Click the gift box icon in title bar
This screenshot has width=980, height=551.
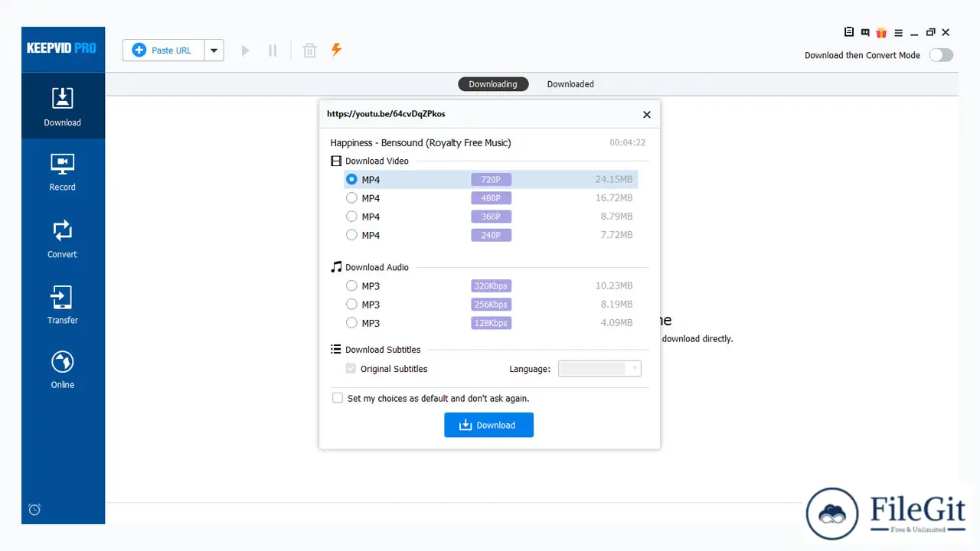coord(881,32)
